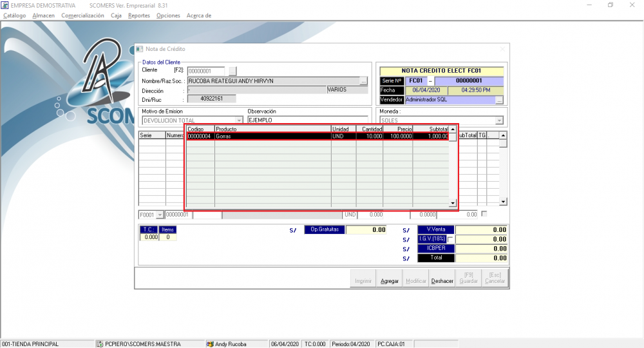This screenshot has height=348, width=644.
Task: Click the Serie Nº FC01 field
Action: click(x=416, y=81)
